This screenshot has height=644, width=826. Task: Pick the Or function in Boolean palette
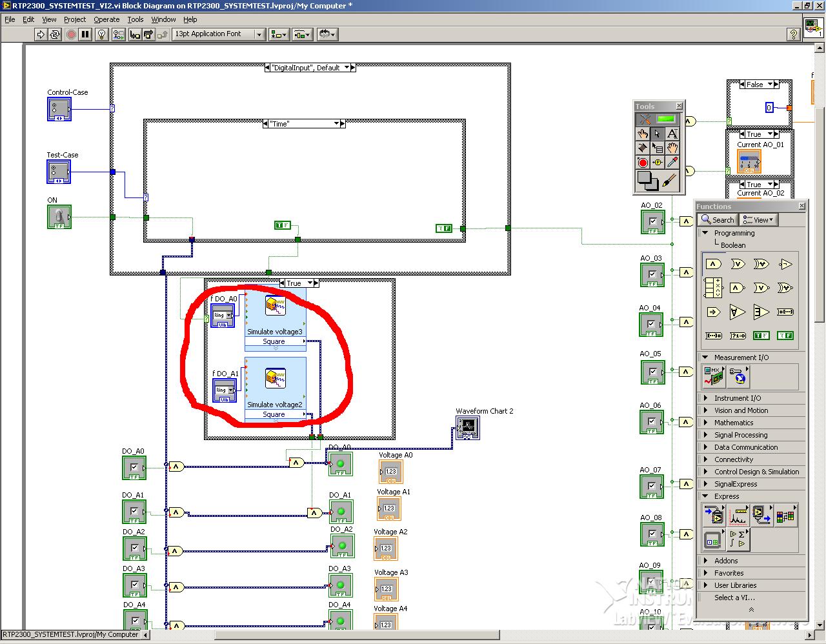coord(738,264)
